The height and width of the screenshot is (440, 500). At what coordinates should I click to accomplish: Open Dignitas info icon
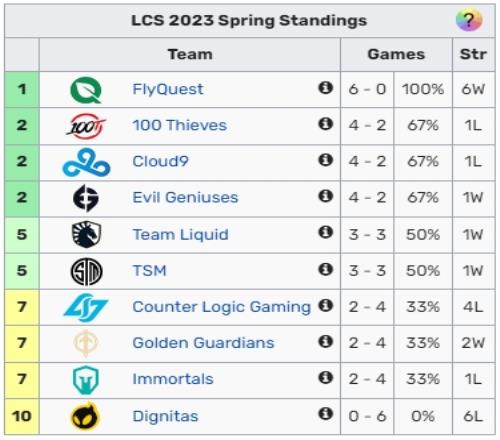(x=326, y=414)
